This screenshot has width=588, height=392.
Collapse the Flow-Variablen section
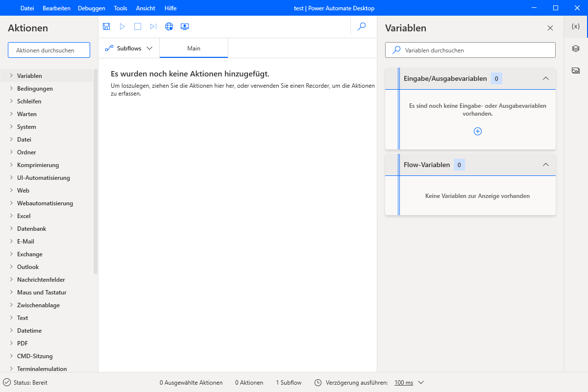[546, 165]
